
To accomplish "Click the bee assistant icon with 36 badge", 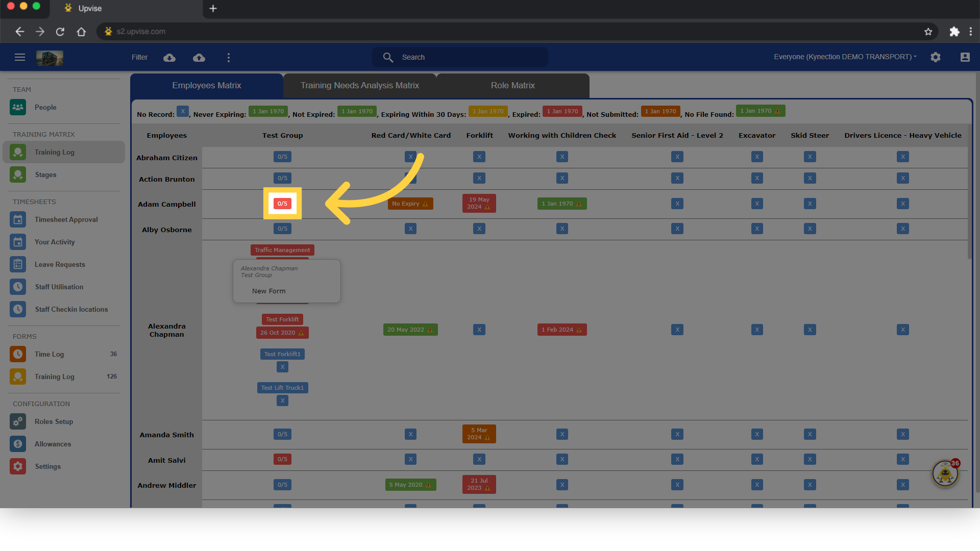I will coord(945,473).
